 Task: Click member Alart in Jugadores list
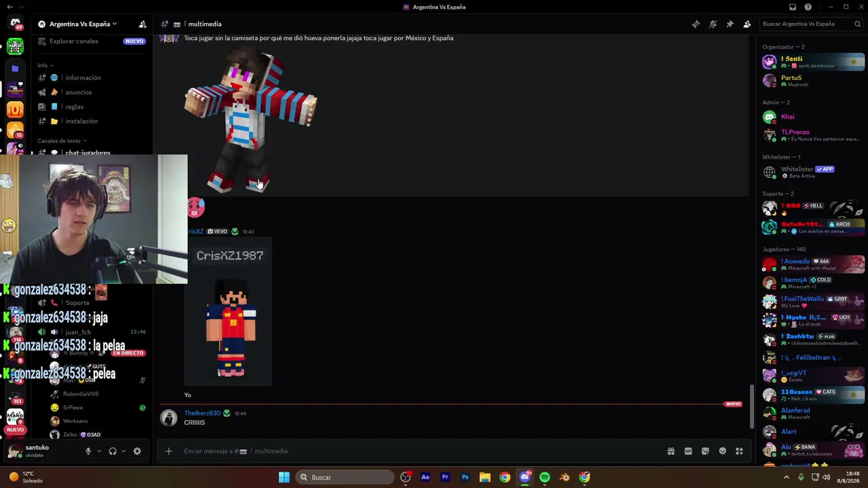[813, 432]
